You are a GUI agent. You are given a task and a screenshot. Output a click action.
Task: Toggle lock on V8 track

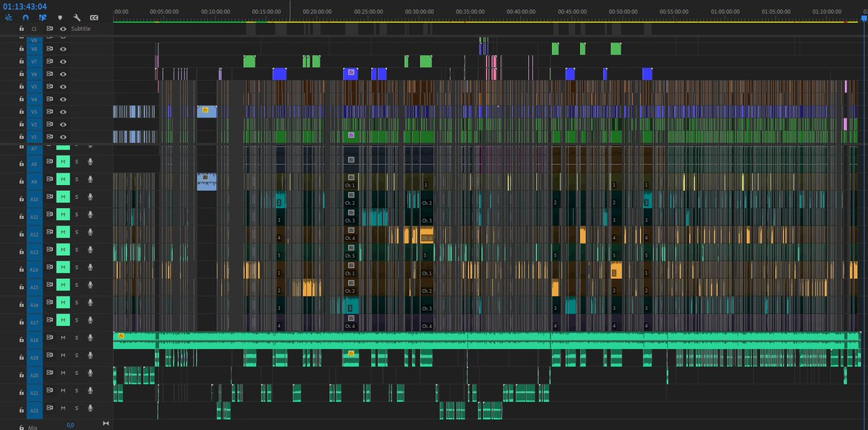pos(22,49)
